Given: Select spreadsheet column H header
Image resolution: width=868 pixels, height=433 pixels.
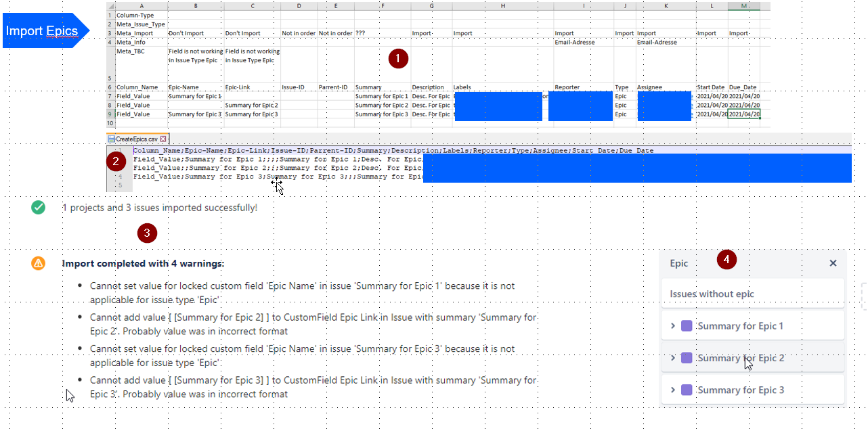Looking at the screenshot, I should 503,6.
